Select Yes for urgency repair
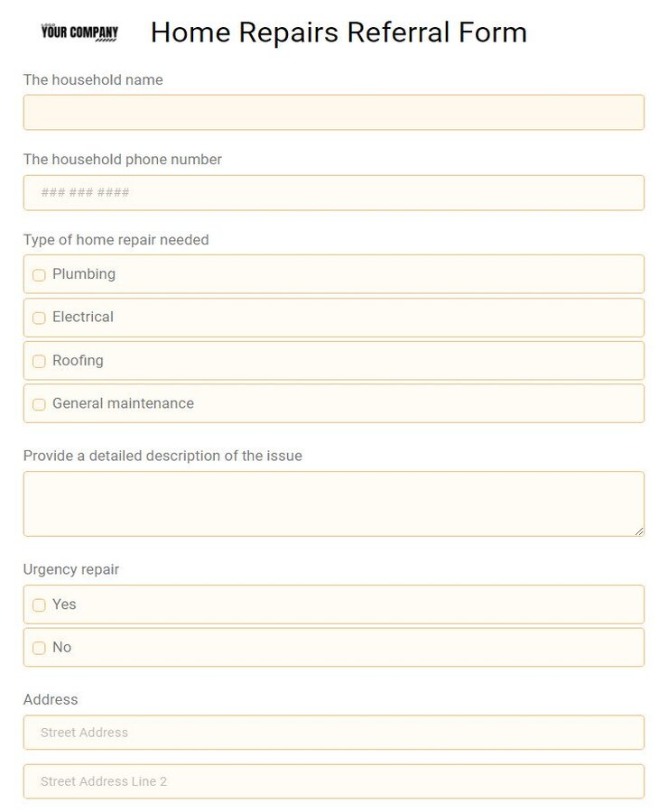Screen dimensions: 668x812 (39, 604)
